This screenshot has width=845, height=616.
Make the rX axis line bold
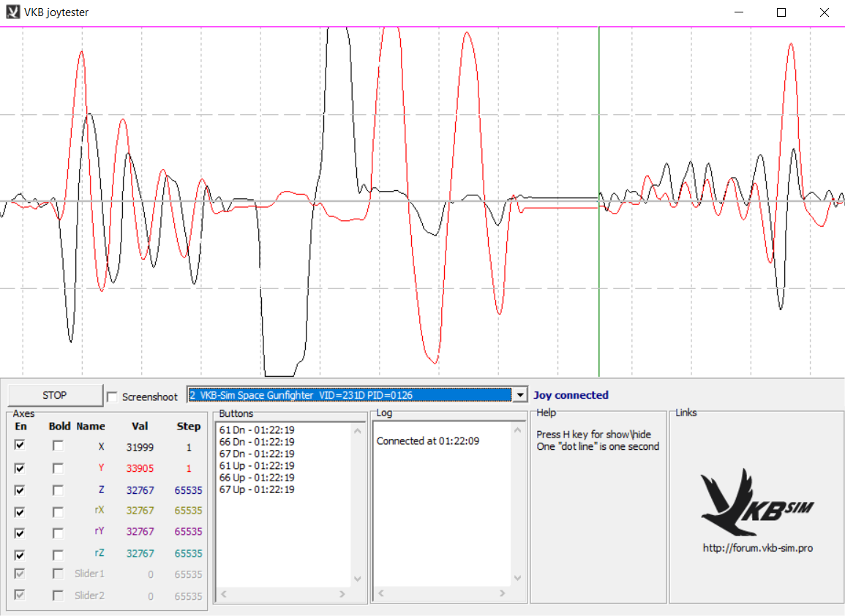58,511
